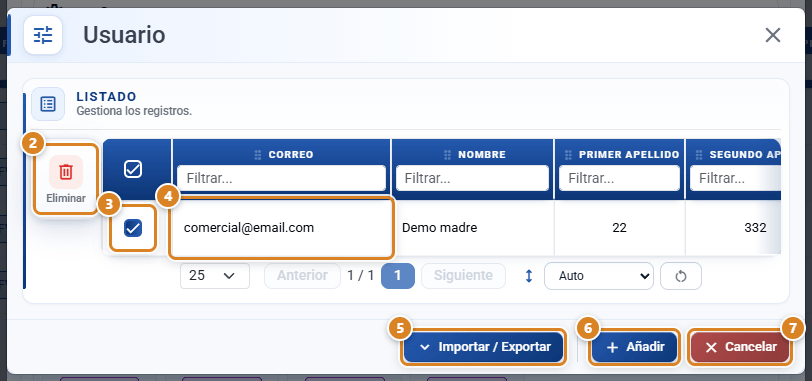Click the cell with value 22
Image resolution: width=812 pixels, height=381 pixels.
click(x=619, y=228)
